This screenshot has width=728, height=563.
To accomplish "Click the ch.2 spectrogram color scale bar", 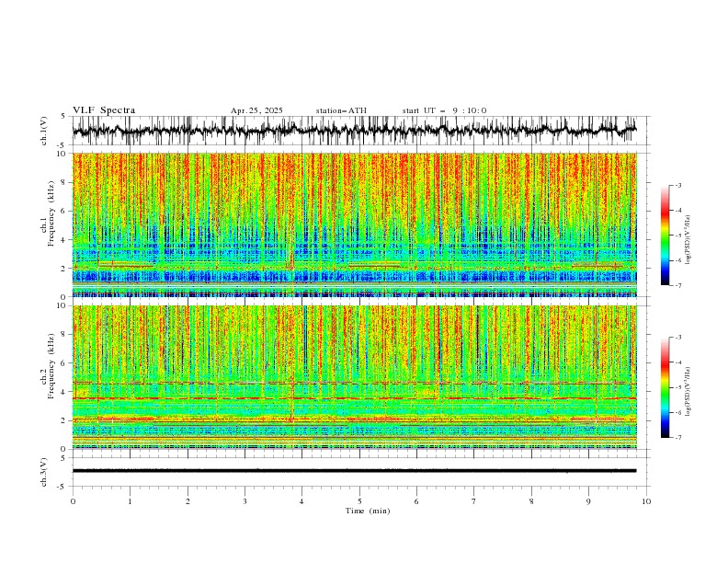I will 665,387.
